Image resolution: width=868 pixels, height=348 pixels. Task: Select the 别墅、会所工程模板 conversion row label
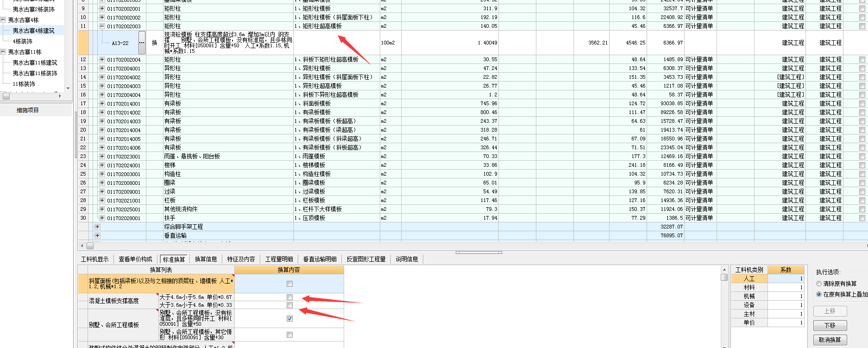123,325
